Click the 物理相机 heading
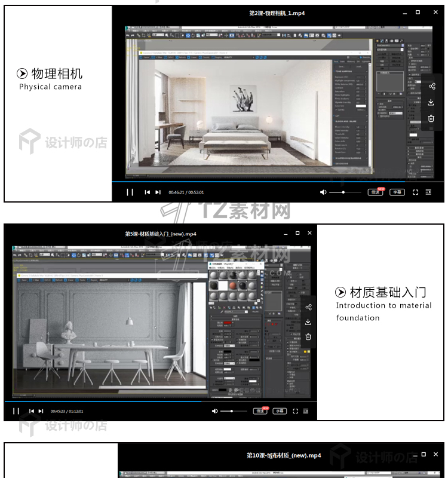448x478 pixels. [57, 73]
